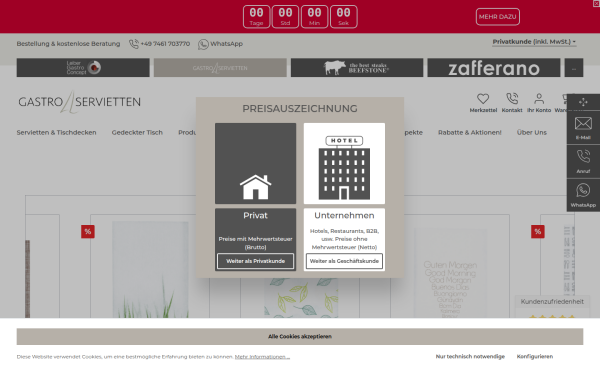
Task: Open the grass napkin product thumbnail
Action: point(150,269)
